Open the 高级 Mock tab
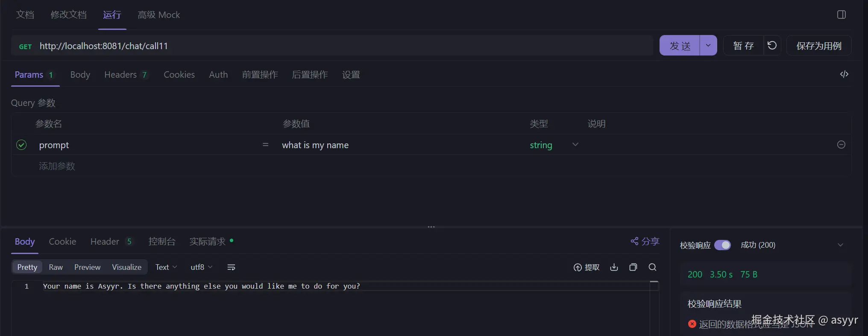Viewport: 868px width, 336px height. coord(158,15)
